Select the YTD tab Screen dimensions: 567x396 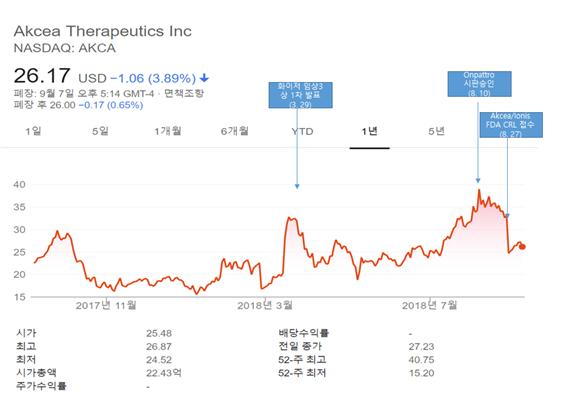[x=302, y=131]
